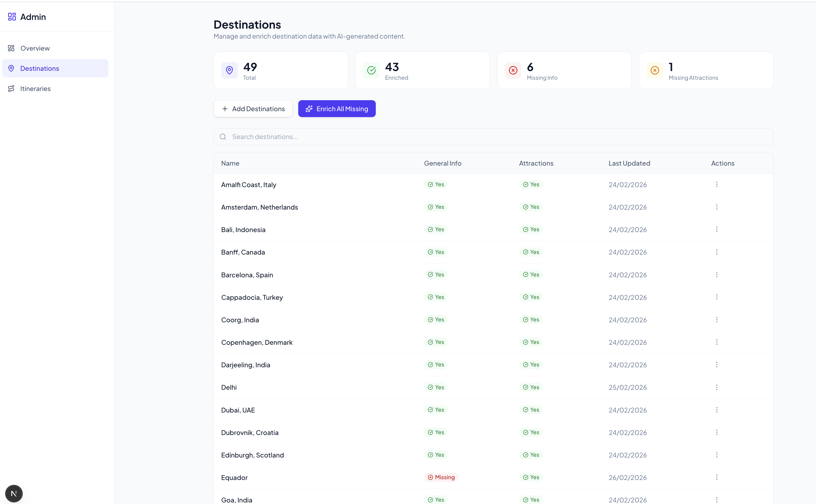This screenshot has height=504, width=816.
Task: Click the red X icon on Missing Info card
Action: click(513, 70)
